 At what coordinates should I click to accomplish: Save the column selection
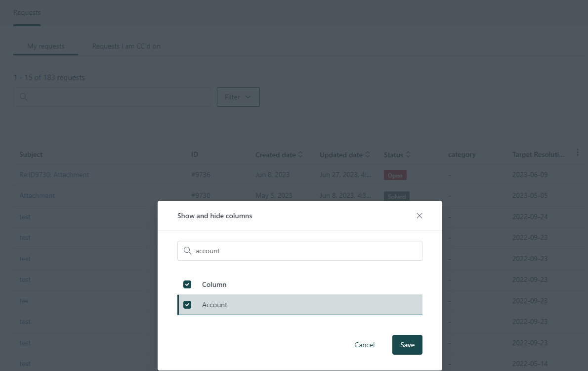pos(407,345)
